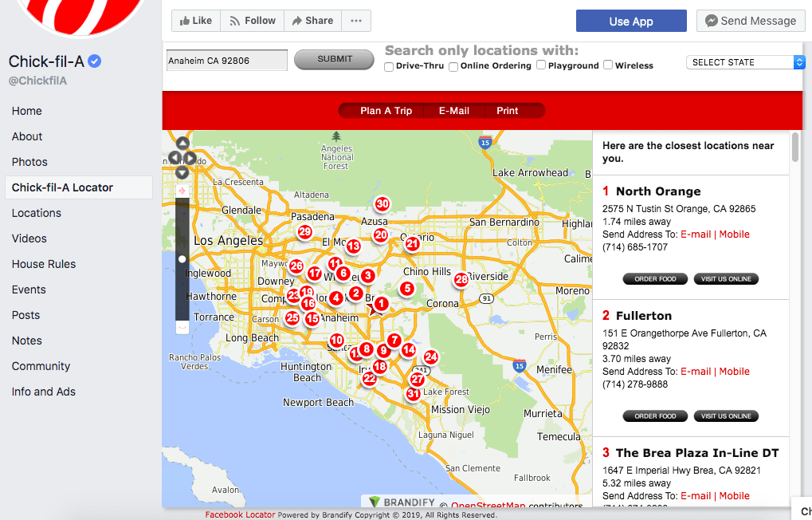Share the Chick-fil-A page

pos(313,21)
